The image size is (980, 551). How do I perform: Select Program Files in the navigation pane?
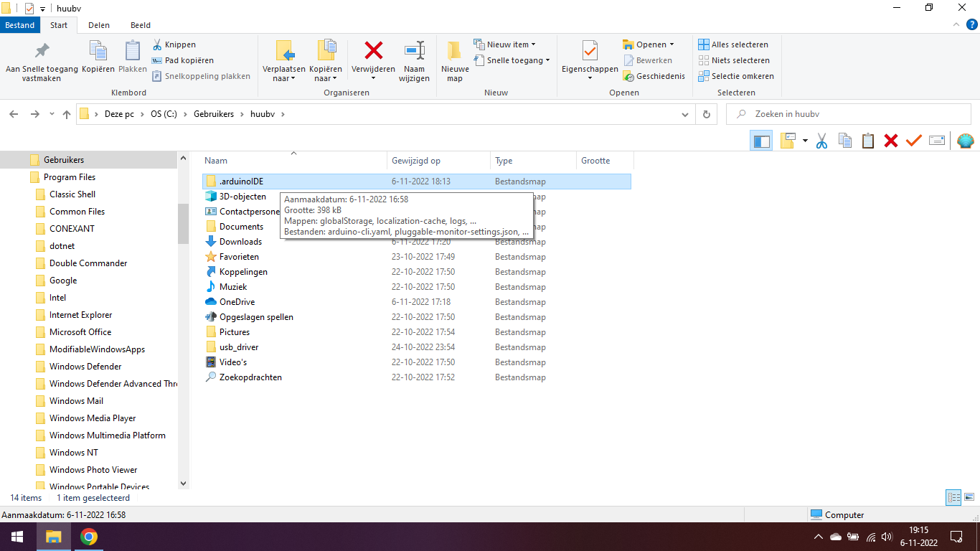point(70,177)
